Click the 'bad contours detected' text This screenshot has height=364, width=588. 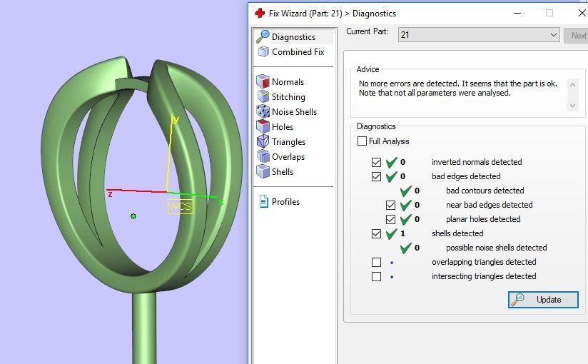tap(485, 191)
